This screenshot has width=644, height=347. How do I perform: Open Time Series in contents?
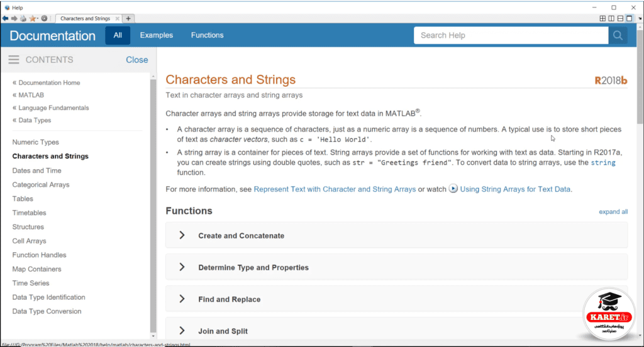pyautogui.click(x=31, y=283)
